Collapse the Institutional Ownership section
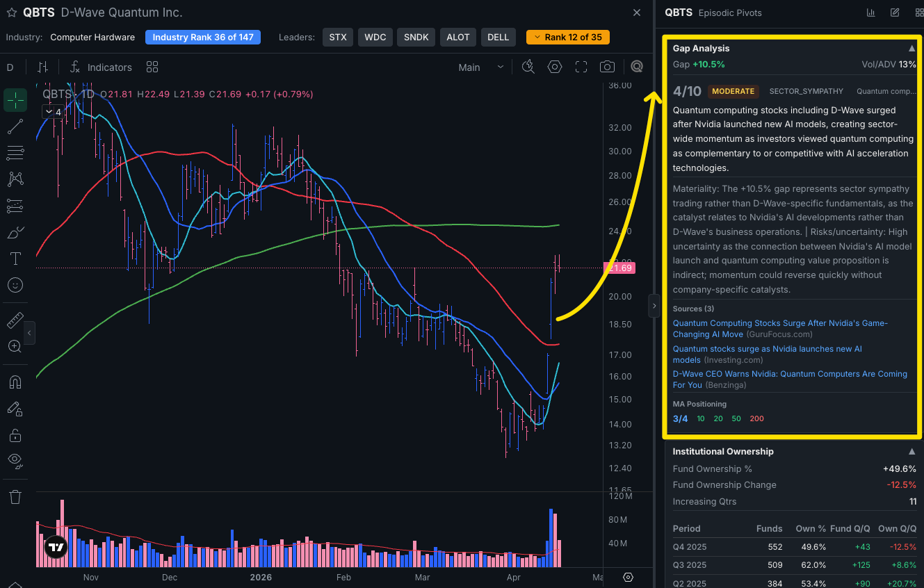Screen dimensions: 924x588 911,452
